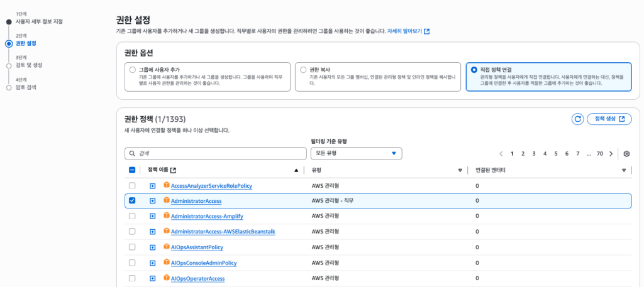
Task: Expand the AIOpsAssistantPolicy row details
Action: point(152,247)
